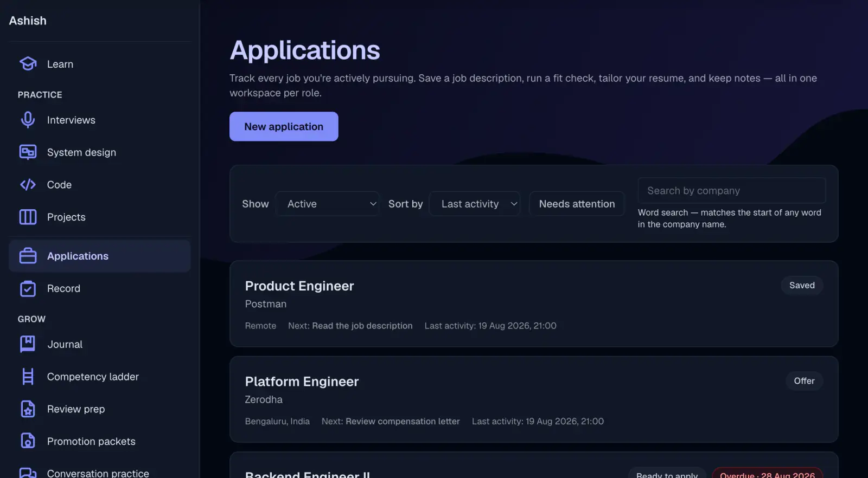Click the PRACTICE section header
The height and width of the screenshot is (478, 868).
(x=40, y=95)
